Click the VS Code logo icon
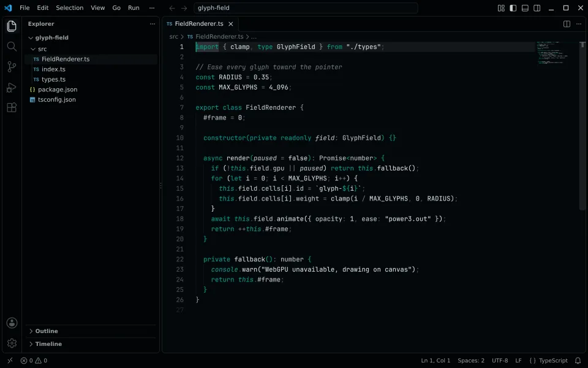 click(8, 8)
